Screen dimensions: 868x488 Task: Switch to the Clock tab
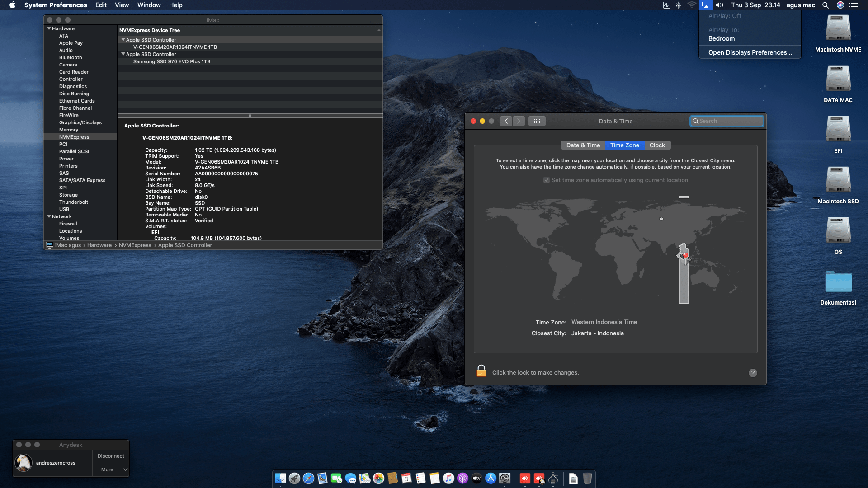pyautogui.click(x=657, y=145)
